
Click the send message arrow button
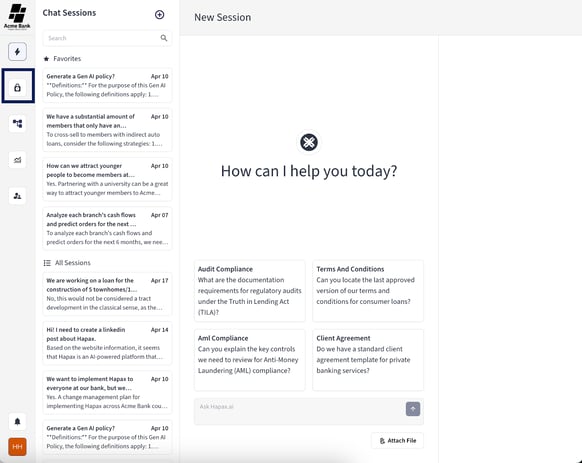pos(413,409)
